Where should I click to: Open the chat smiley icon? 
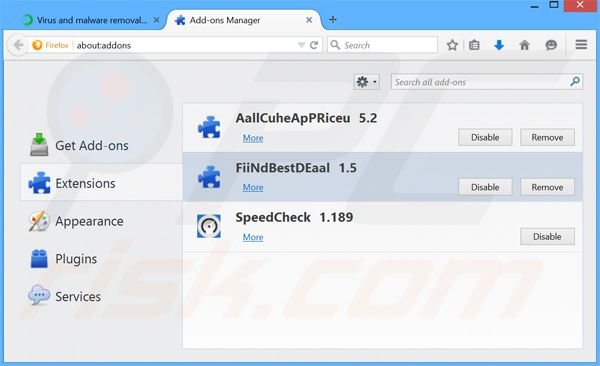(x=551, y=45)
